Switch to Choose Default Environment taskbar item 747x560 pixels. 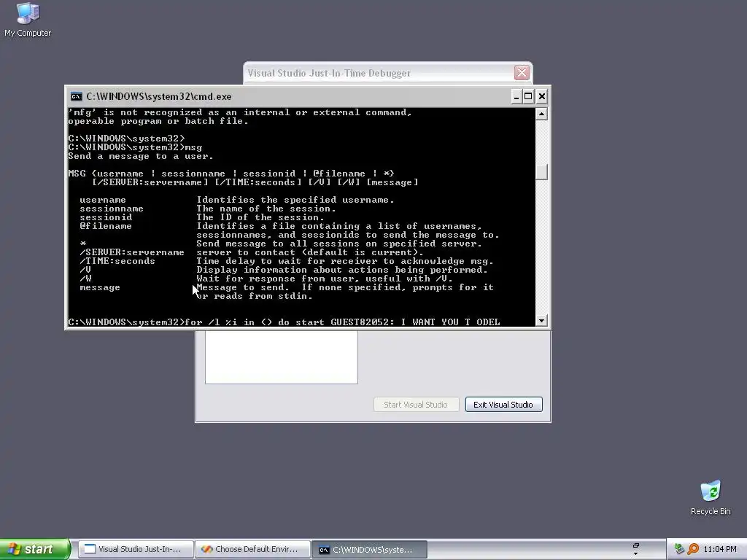click(x=253, y=550)
